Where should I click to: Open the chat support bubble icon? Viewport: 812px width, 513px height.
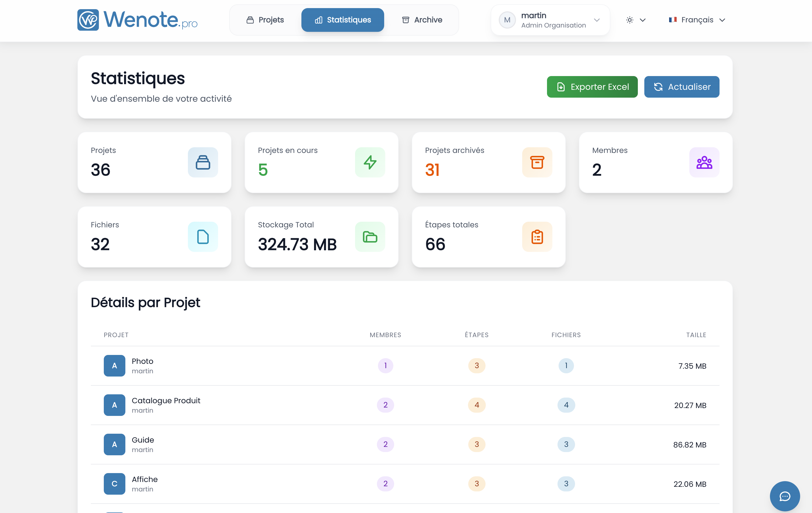tap(784, 496)
